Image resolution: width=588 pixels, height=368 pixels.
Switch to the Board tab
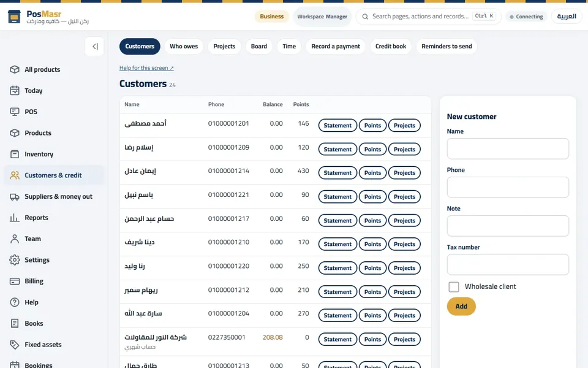(258, 47)
